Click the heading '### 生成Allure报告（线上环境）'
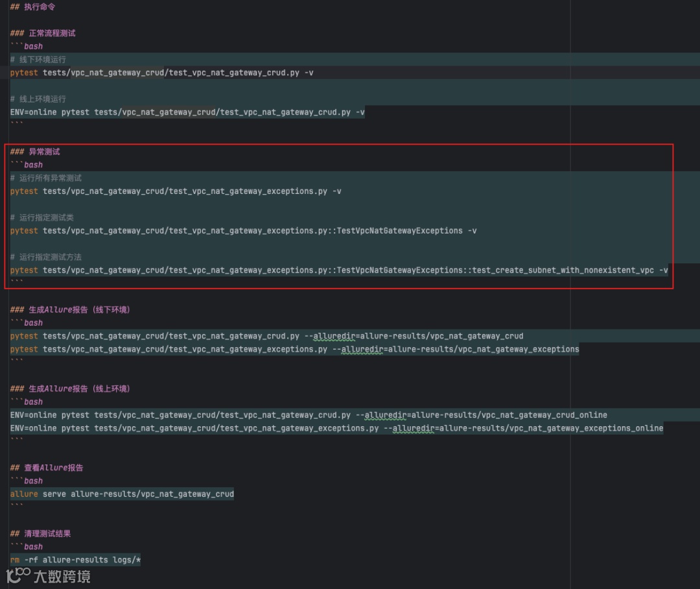 (x=70, y=389)
